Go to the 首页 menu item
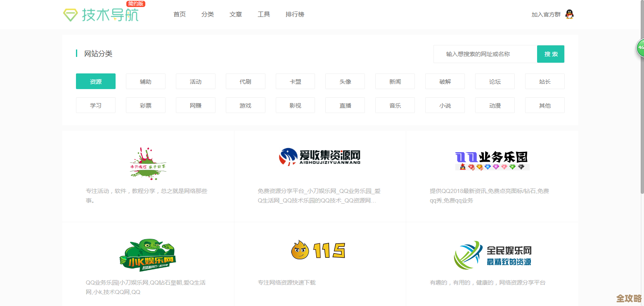Viewport: 644px width, 306px height. pyautogui.click(x=180, y=14)
